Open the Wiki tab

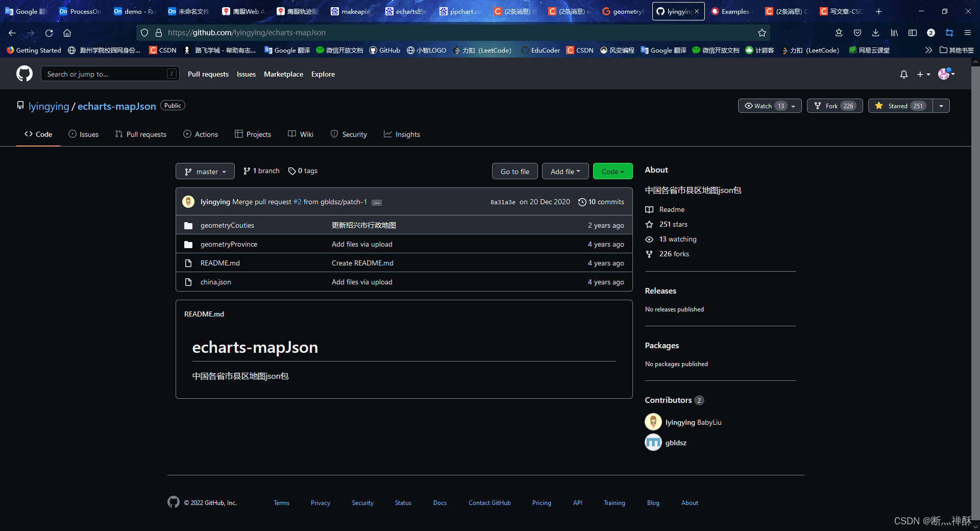coord(301,134)
